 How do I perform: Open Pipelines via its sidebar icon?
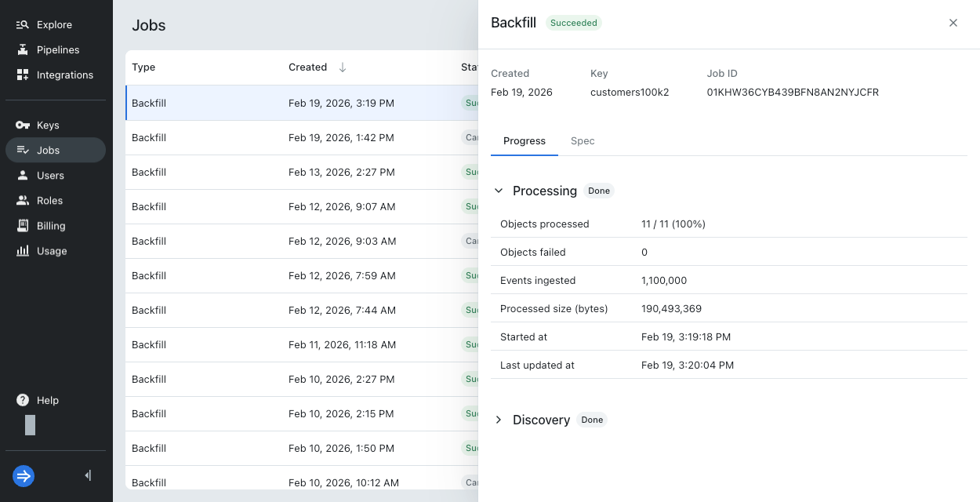[x=22, y=50]
